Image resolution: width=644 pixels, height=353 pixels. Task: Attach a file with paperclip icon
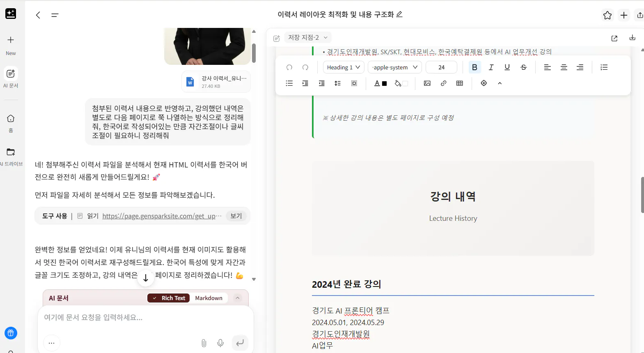204,343
